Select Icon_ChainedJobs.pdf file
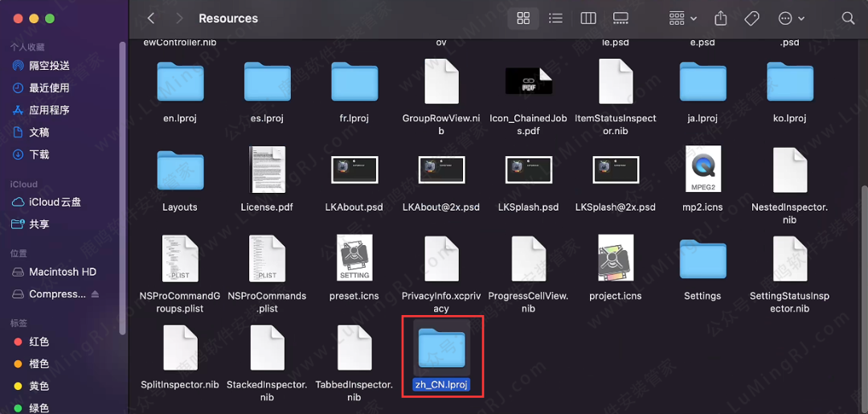The height and width of the screenshot is (414, 868). 528,81
